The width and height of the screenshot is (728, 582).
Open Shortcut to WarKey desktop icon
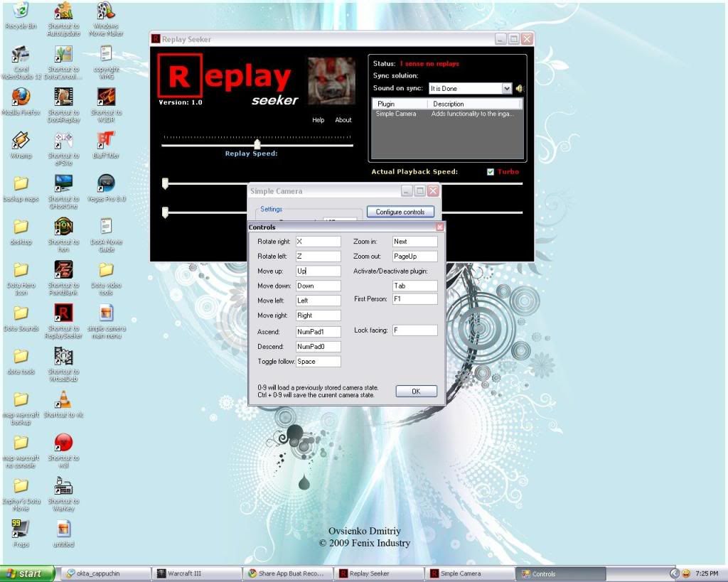(x=63, y=494)
